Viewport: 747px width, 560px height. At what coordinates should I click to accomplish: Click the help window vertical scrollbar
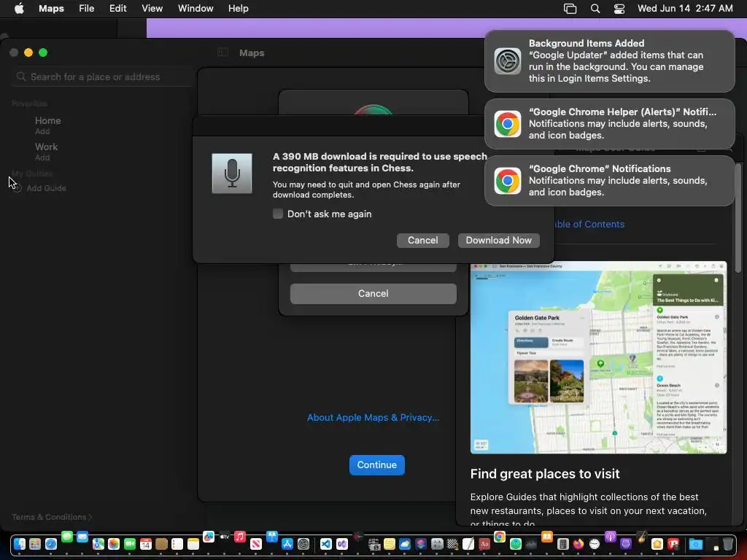[x=738, y=218]
